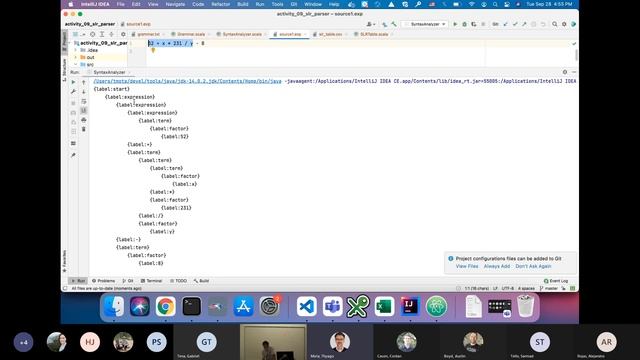Open Siri from the Dock
This screenshot has width=640, height=360.
140,306
